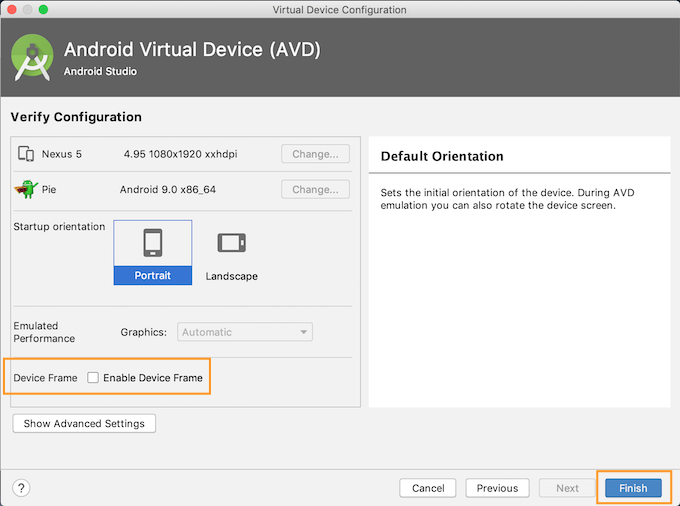Select Portrait startup orientation
Image resolution: width=680 pixels, height=506 pixels.
[x=153, y=252]
